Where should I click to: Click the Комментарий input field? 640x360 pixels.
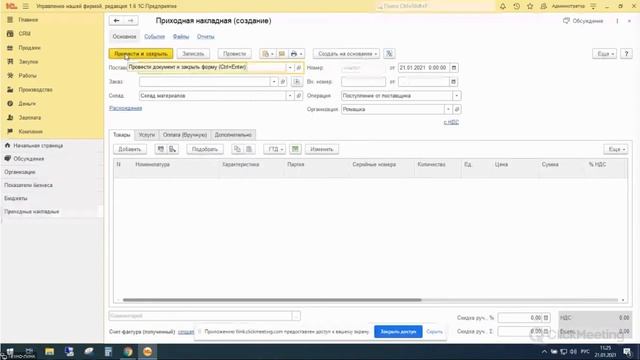(200, 316)
